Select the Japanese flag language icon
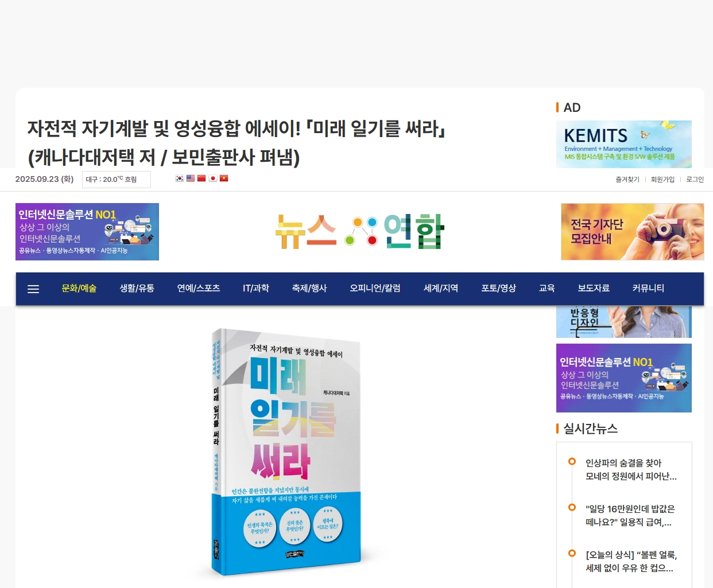This screenshot has height=588, width=713. (x=213, y=178)
